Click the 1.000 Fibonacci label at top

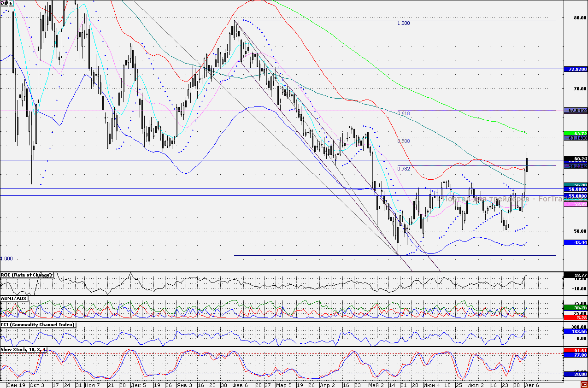coord(403,23)
